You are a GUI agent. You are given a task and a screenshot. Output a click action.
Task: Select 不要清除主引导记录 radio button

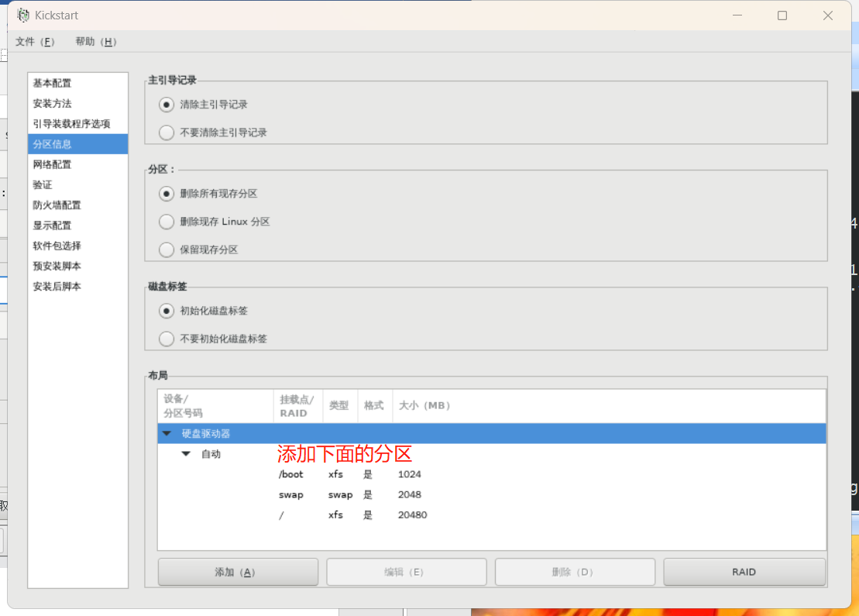[x=167, y=132]
